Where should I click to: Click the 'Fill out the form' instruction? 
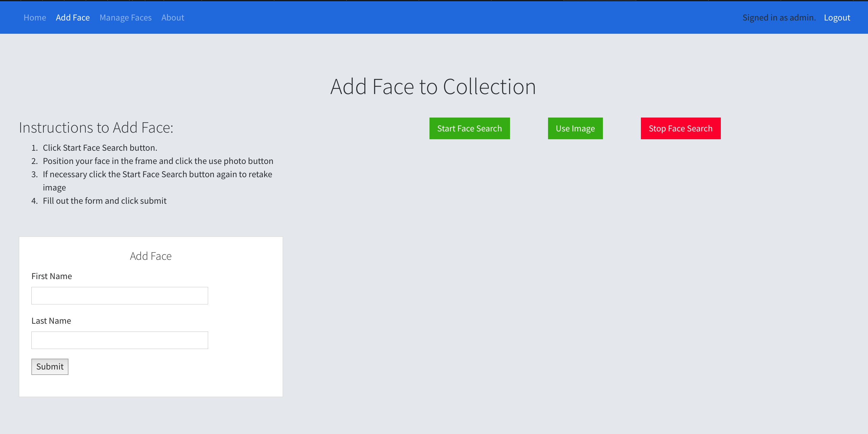(x=104, y=201)
